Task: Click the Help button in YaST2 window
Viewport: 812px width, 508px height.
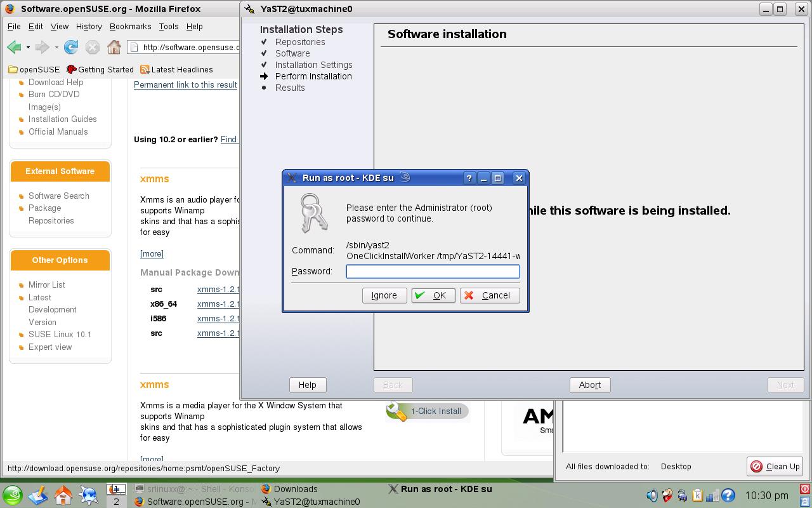Action: pyautogui.click(x=308, y=385)
